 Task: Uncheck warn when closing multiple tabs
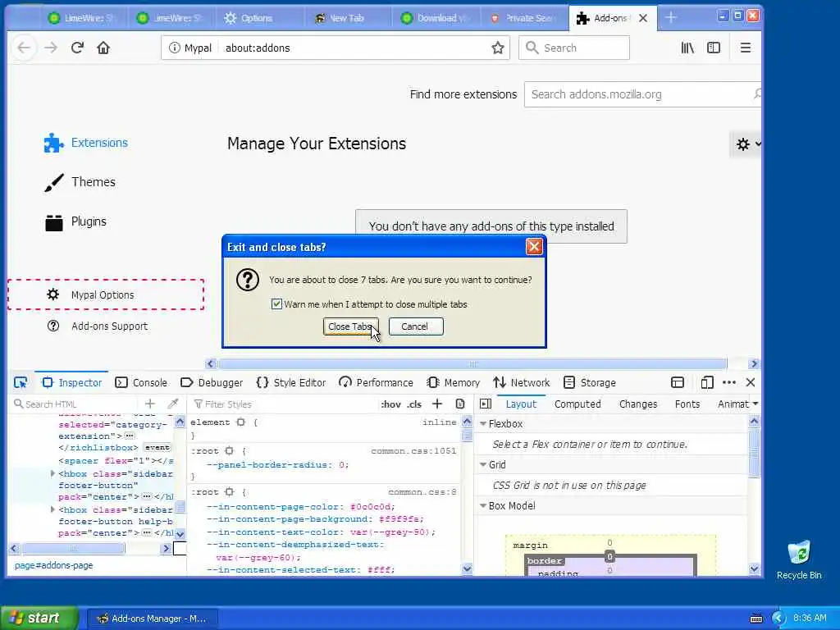pyautogui.click(x=276, y=304)
